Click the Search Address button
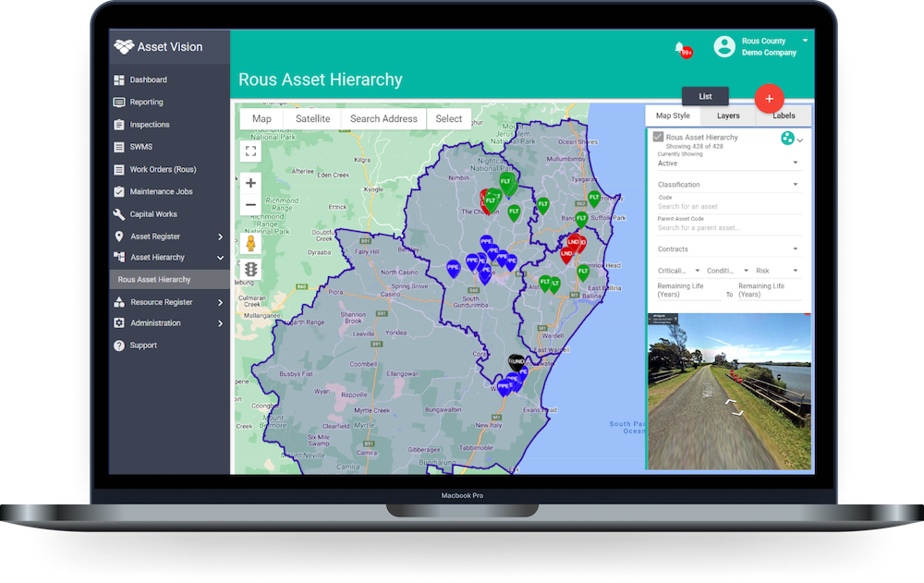 point(383,118)
